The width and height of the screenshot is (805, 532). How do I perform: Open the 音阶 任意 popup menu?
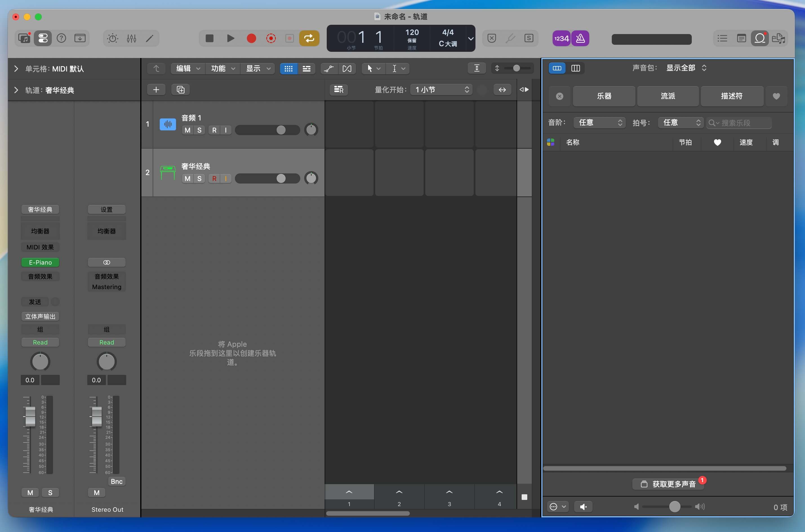(x=599, y=122)
